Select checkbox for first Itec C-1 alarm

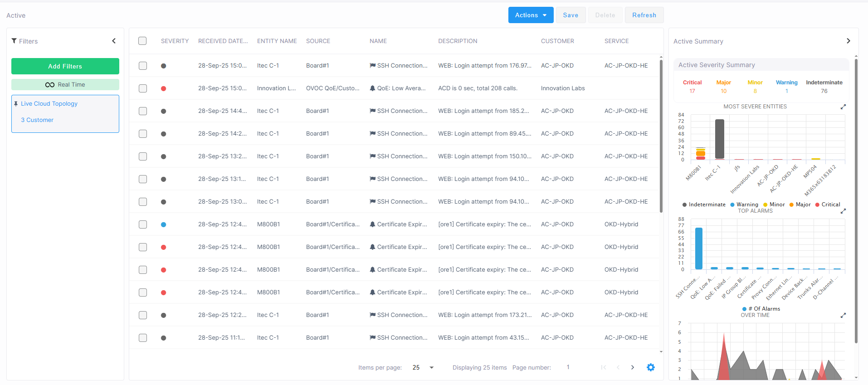coord(143,66)
